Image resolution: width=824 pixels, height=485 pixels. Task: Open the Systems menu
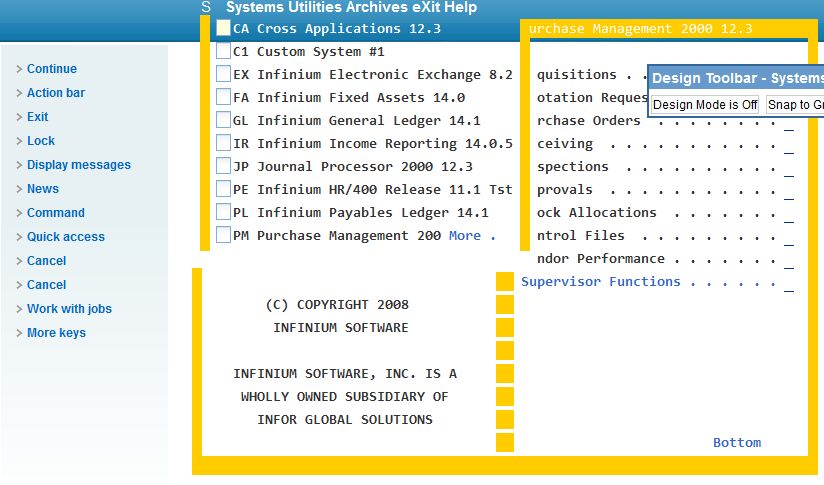(x=254, y=7)
